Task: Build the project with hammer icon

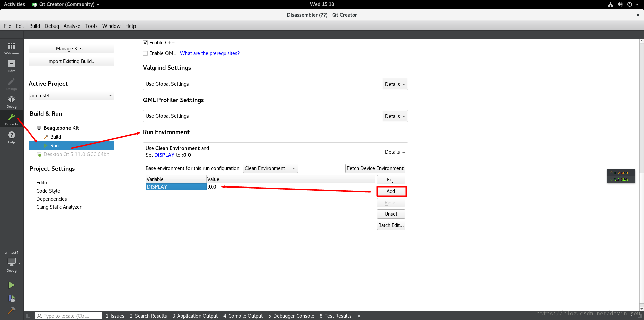Action: point(11,310)
